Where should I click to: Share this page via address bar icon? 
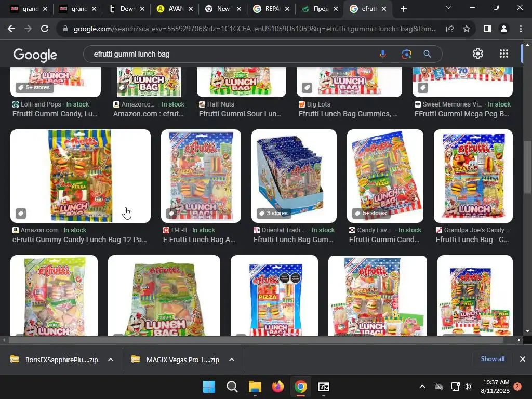coord(450,29)
